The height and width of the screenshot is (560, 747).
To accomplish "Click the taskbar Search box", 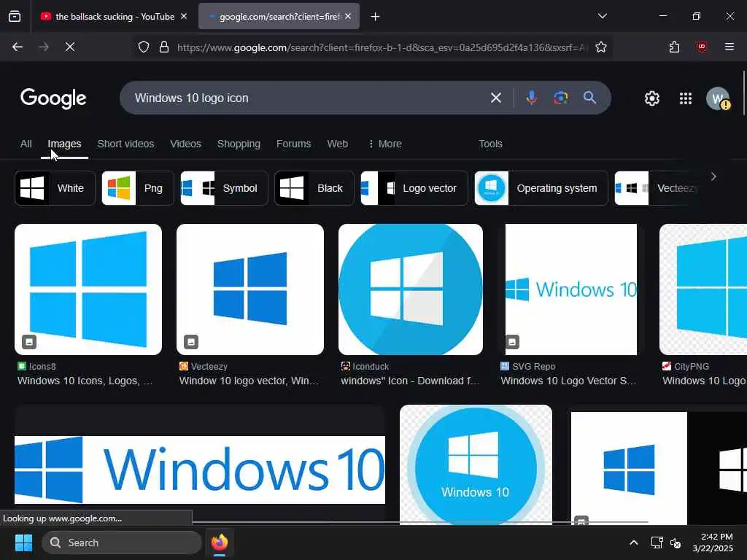I will pyautogui.click(x=122, y=542).
